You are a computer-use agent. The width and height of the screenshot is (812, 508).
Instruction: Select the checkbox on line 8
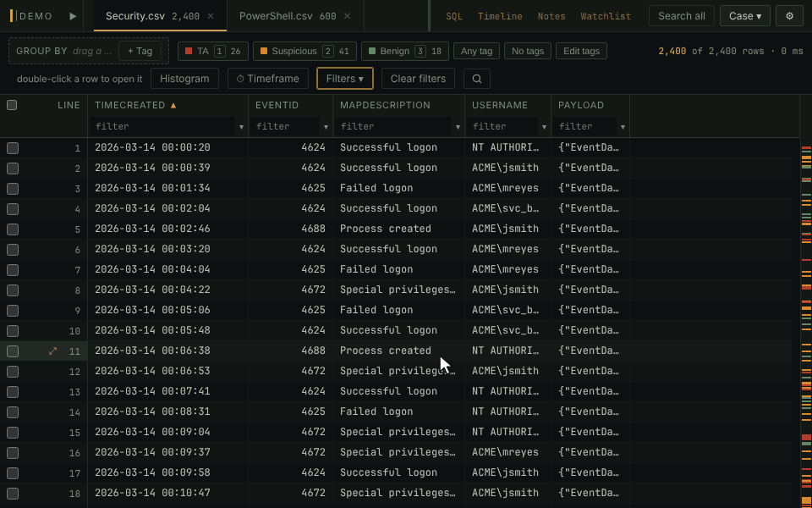pyautogui.click(x=13, y=290)
